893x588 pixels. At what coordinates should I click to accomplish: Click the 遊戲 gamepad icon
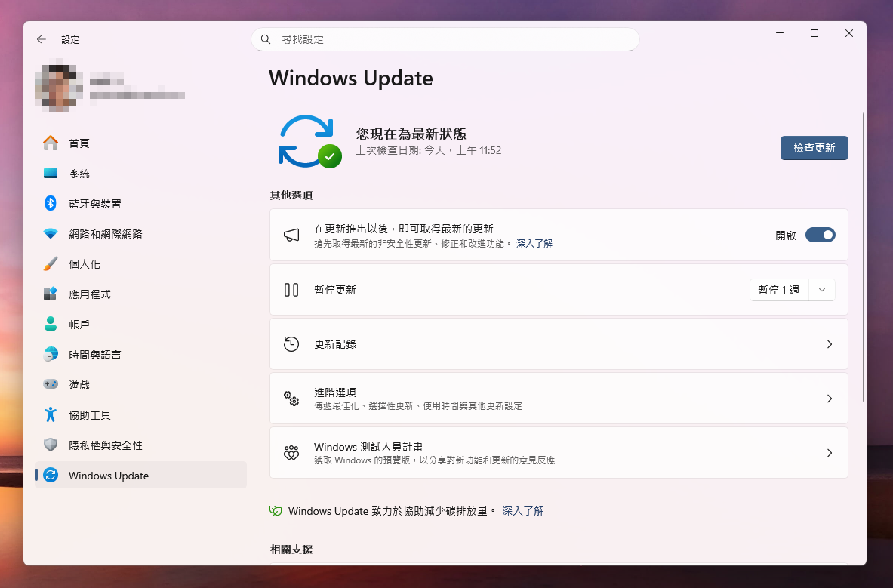[51, 384]
